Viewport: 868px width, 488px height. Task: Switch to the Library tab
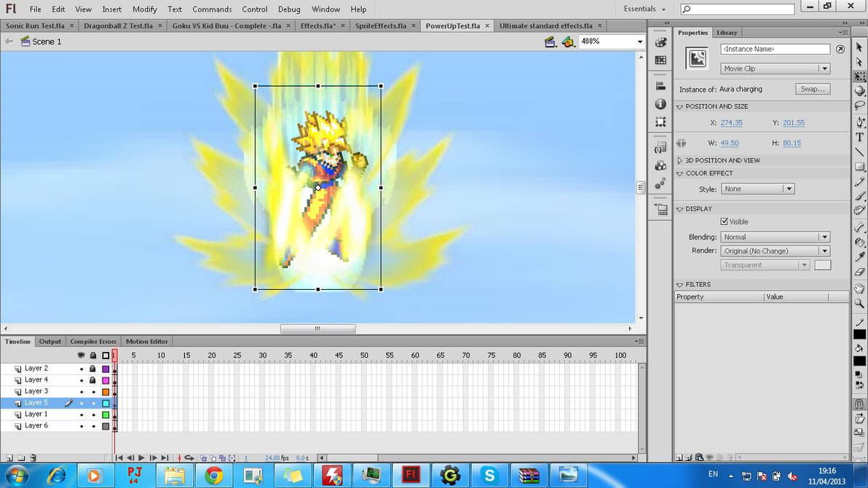pyautogui.click(x=727, y=33)
